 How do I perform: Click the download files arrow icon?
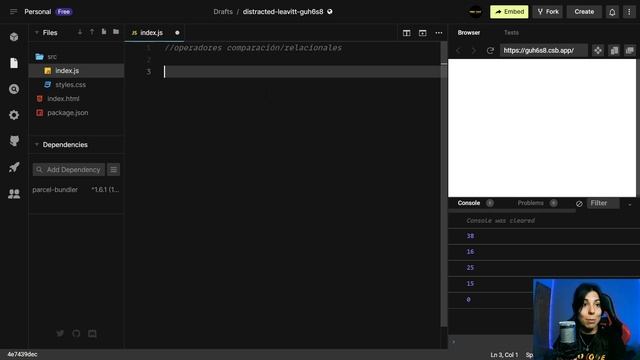point(80,32)
